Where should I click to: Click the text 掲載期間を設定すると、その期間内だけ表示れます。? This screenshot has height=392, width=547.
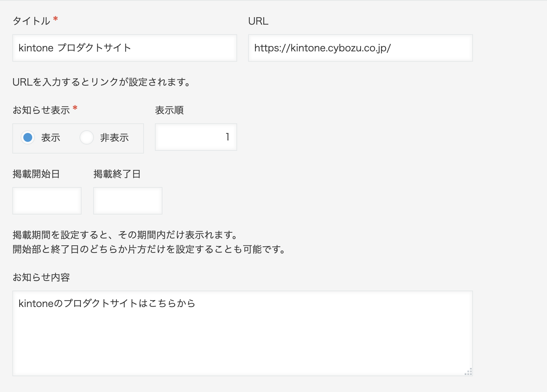coord(125,235)
